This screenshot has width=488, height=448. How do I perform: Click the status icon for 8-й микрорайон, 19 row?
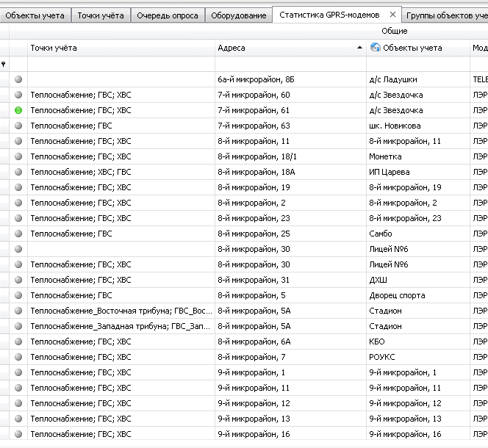click(x=18, y=187)
